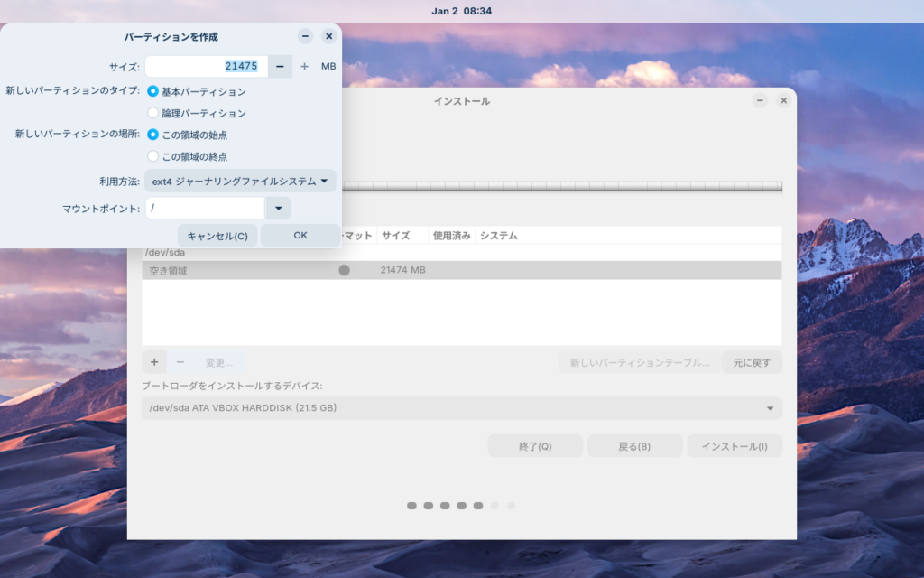The image size is (924, 578).
Task: Minimize the インストール window
Action: click(x=760, y=100)
